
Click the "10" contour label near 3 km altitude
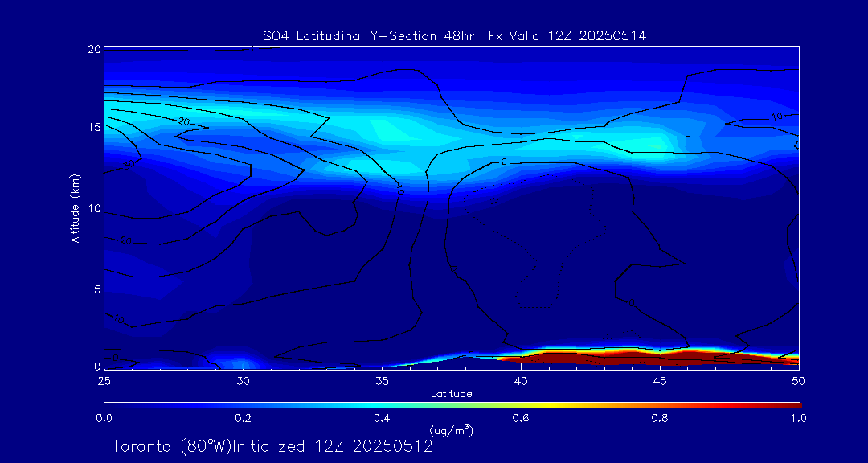(118, 320)
